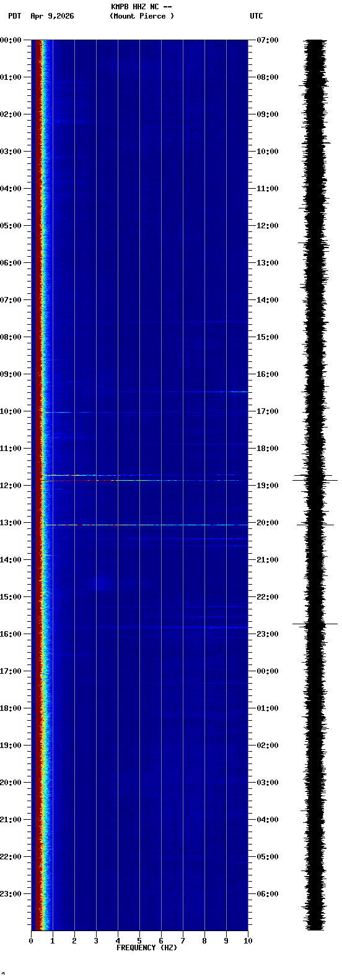Click the UTC time label '13:00'
The width and height of the screenshot is (342, 980).
pyautogui.click(x=268, y=263)
